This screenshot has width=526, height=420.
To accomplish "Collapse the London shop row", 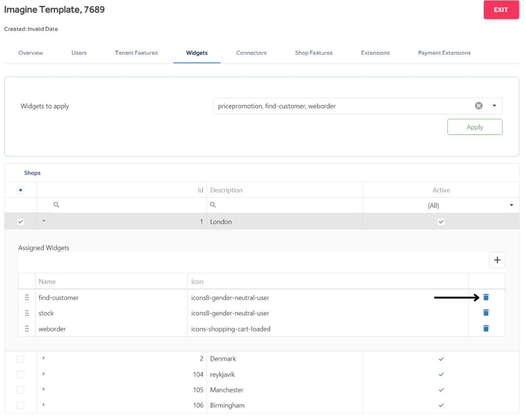I will (44, 221).
